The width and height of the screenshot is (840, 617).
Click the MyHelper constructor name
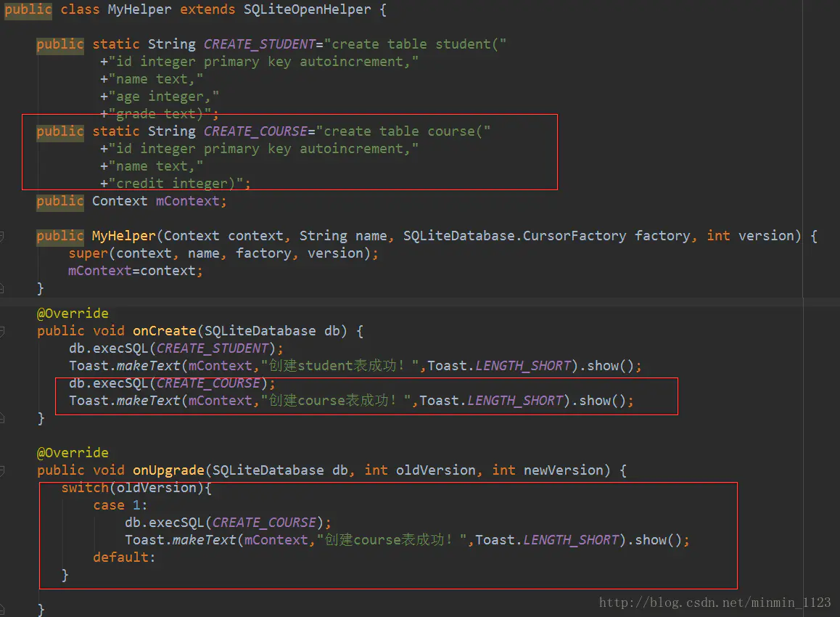pyautogui.click(x=123, y=236)
